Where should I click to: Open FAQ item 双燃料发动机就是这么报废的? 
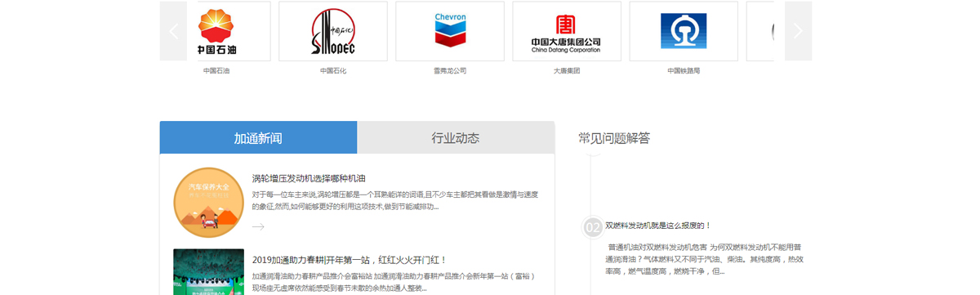(x=658, y=226)
